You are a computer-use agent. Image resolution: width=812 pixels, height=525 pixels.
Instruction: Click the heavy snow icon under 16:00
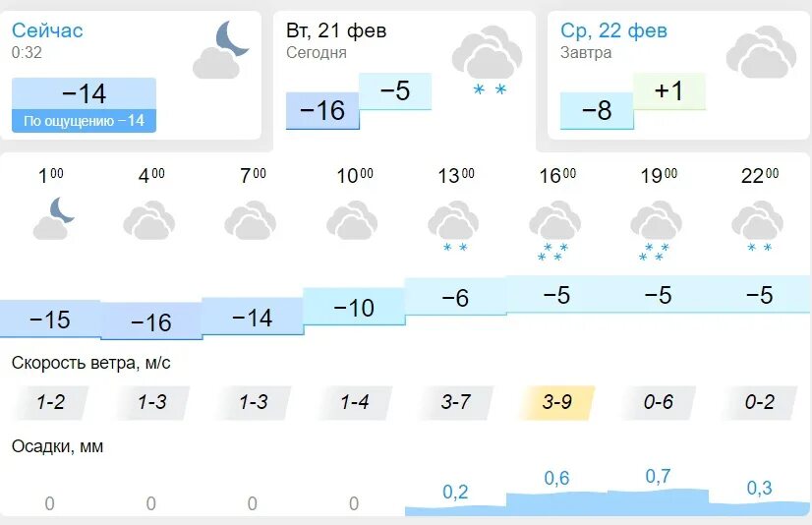555,231
